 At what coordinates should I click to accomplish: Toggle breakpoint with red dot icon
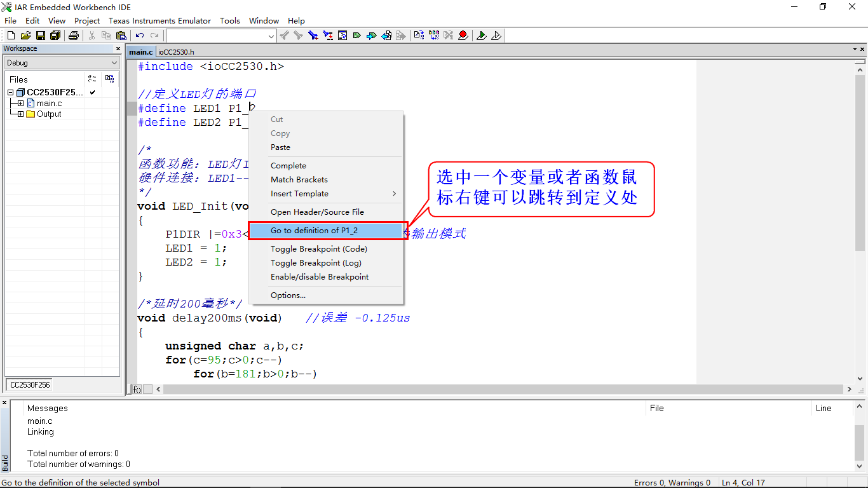pyautogui.click(x=463, y=36)
